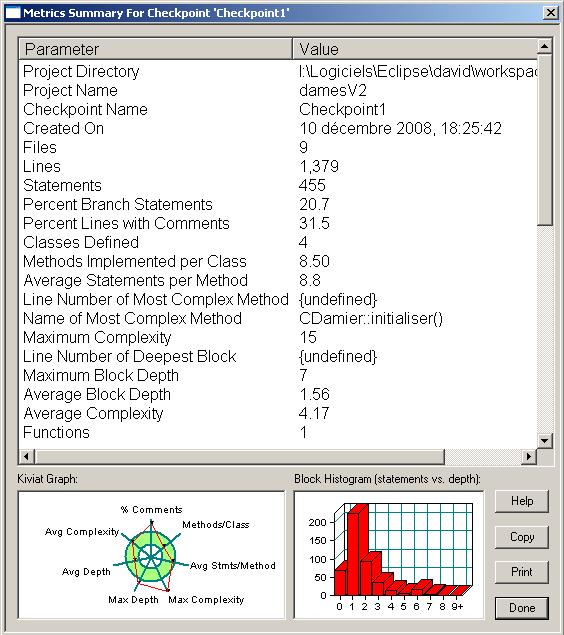The height and width of the screenshot is (635, 564).
Task: Select the Maximum Complexity row
Action: click(x=278, y=338)
